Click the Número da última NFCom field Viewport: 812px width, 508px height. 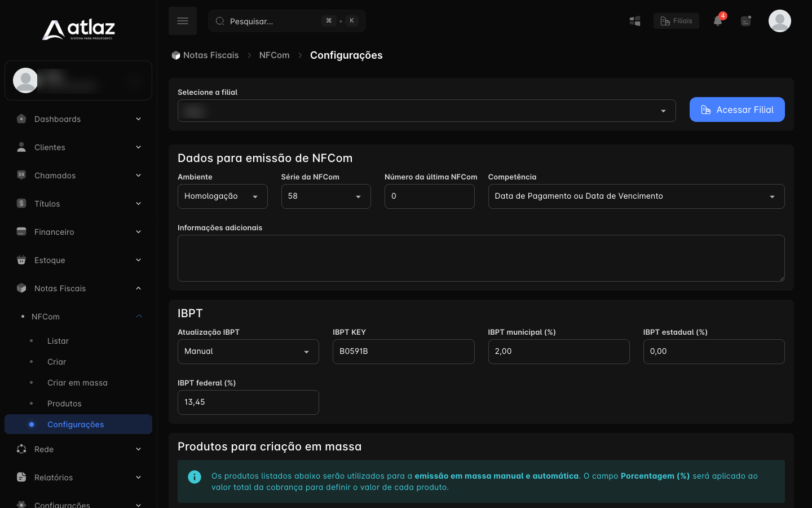coord(429,196)
